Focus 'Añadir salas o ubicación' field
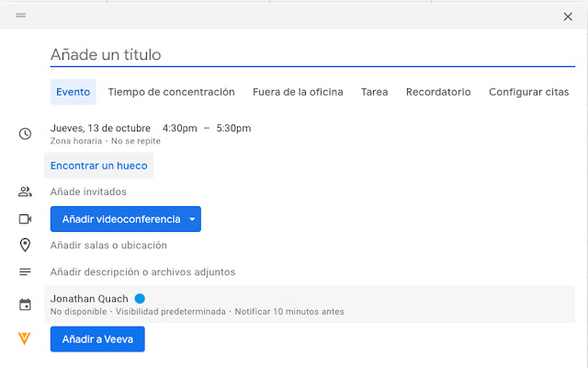Screen dimensions: 588x368 click(x=108, y=246)
